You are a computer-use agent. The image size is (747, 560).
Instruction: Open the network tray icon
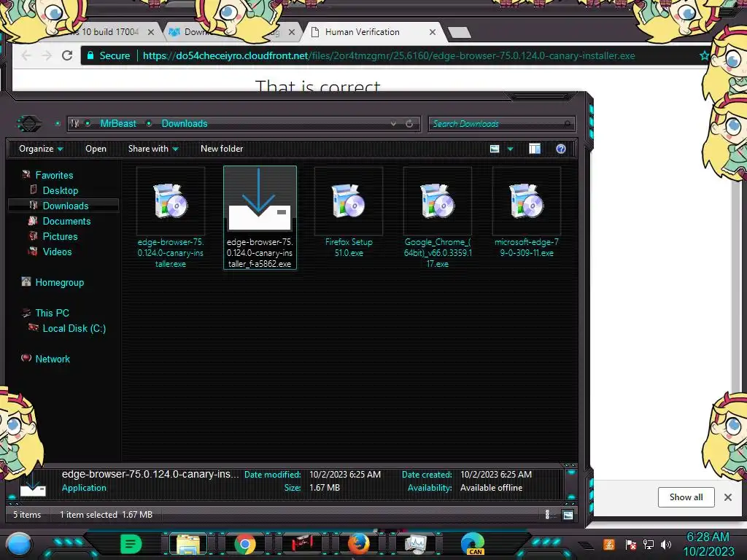649,544
